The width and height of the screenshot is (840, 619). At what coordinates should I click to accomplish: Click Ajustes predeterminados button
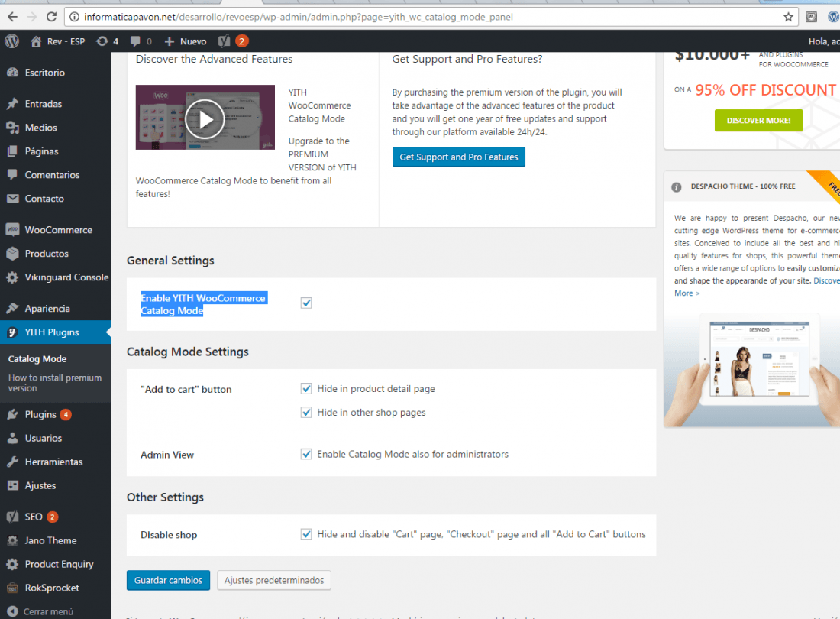click(x=274, y=581)
